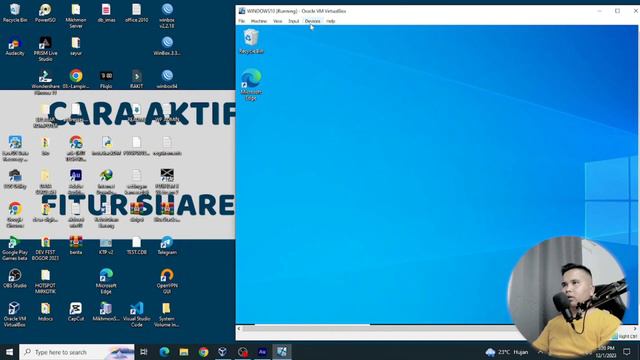Screen dimensions: 640x360
Task: Open the Devices menu in VirtualBox
Action: (312, 21)
